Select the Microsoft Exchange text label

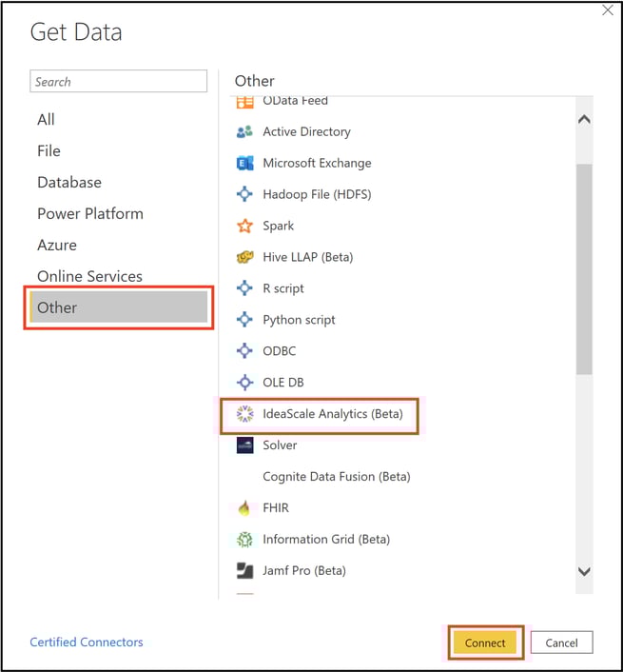pyautogui.click(x=317, y=163)
